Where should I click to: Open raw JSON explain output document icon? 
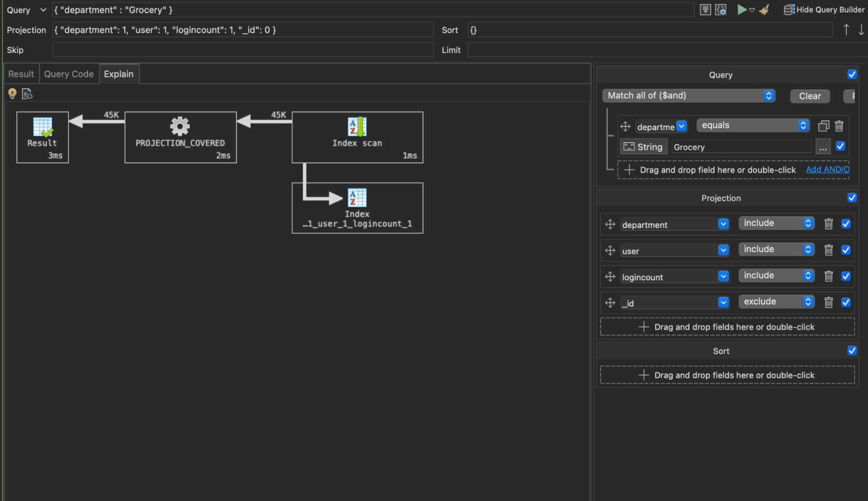coord(27,93)
